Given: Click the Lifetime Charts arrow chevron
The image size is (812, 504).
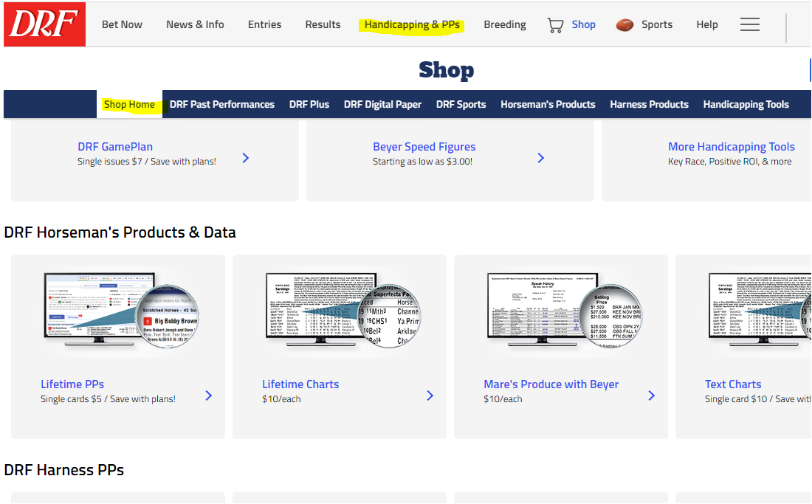Looking at the screenshot, I should pos(430,396).
